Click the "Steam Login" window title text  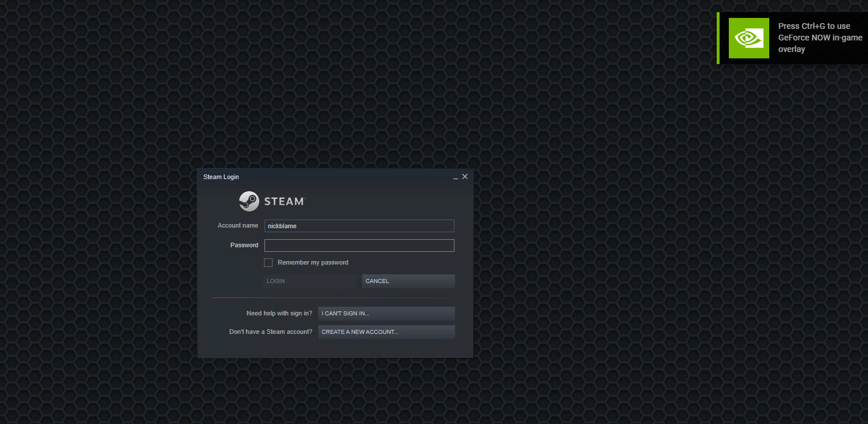click(221, 177)
